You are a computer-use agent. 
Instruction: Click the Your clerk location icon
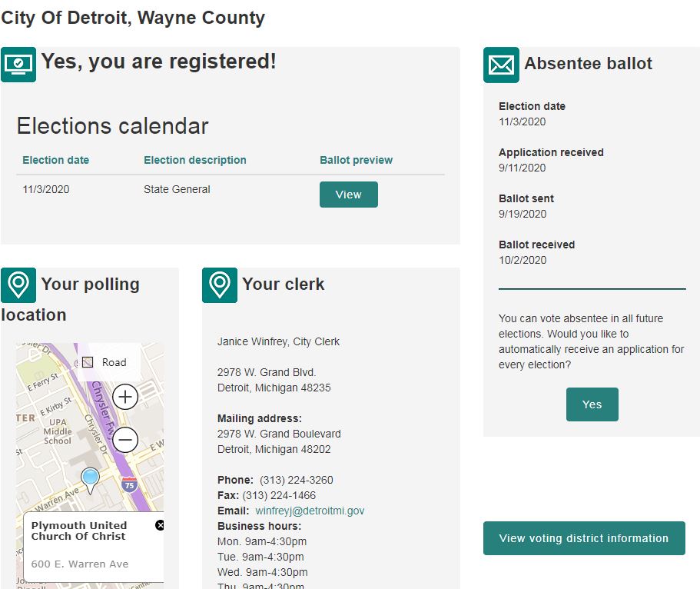(220, 285)
